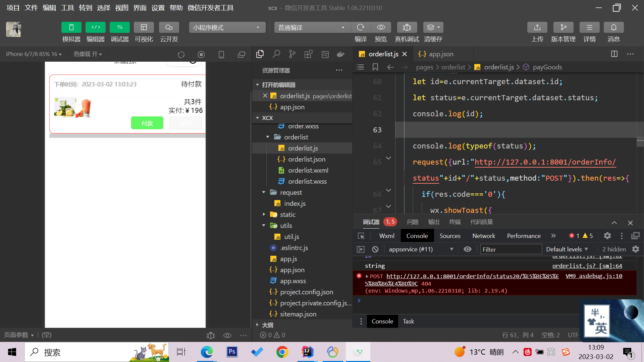The image size is (644, 362).
Task: Click the search icon in the resource sidebar
Action: [276, 54]
